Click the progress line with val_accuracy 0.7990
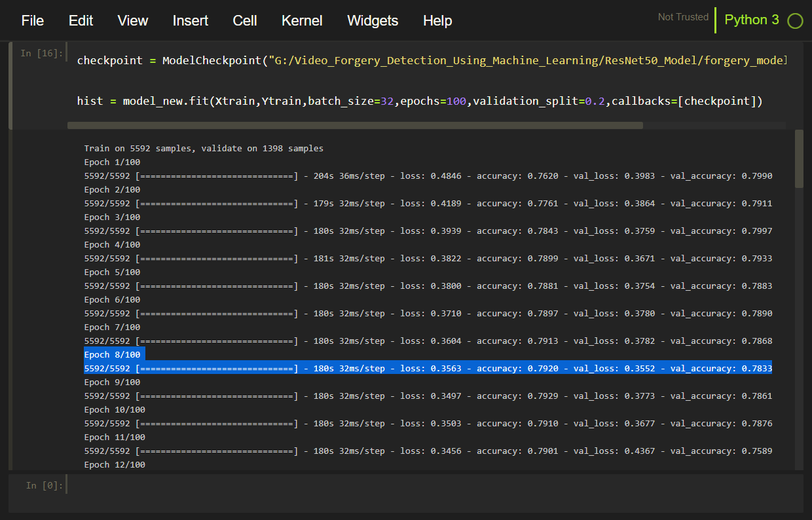 click(428, 176)
